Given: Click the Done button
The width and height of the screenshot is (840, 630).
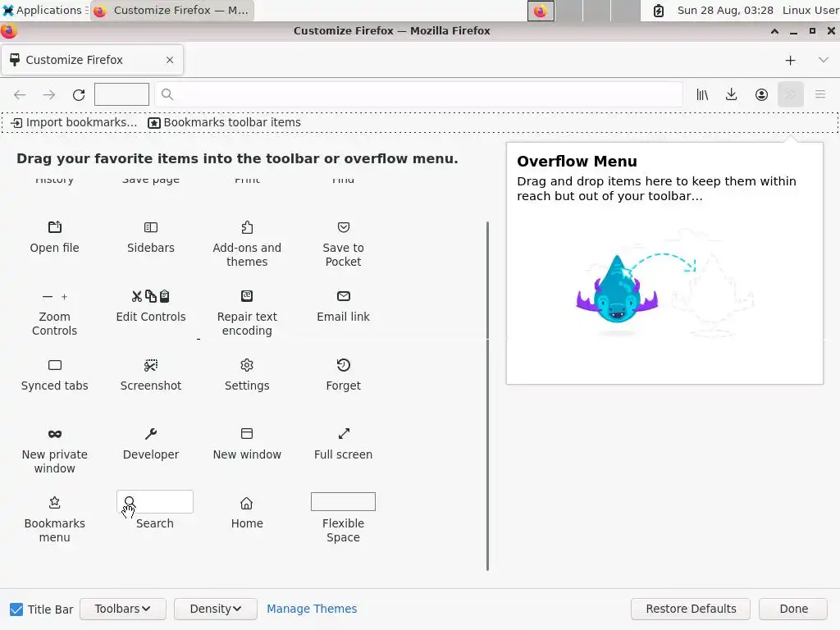Looking at the screenshot, I should (793, 609).
